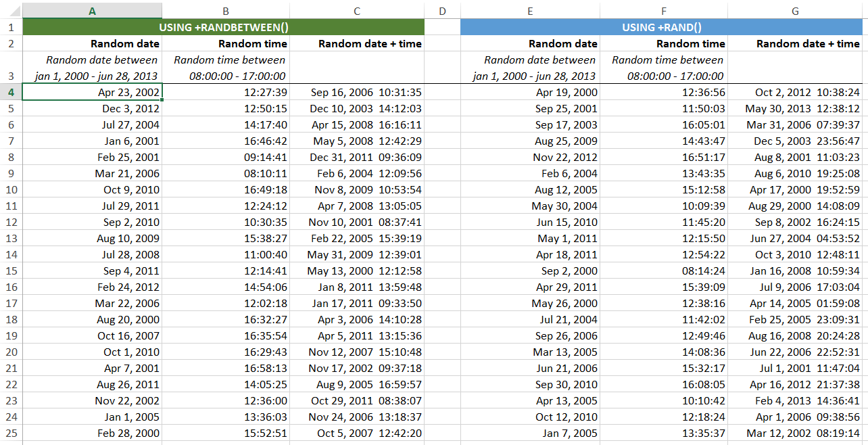
Task: Select Random date + time header in column C
Action: [x=357, y=43]
